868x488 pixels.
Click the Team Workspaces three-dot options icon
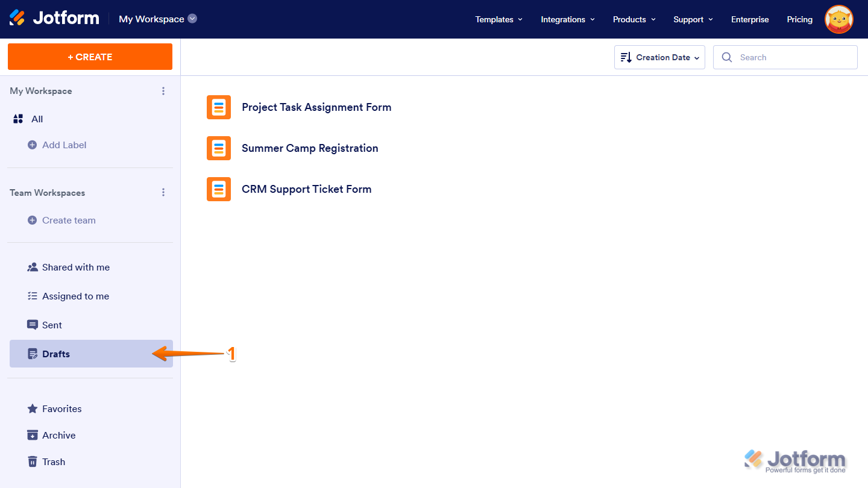click(163, 192)
